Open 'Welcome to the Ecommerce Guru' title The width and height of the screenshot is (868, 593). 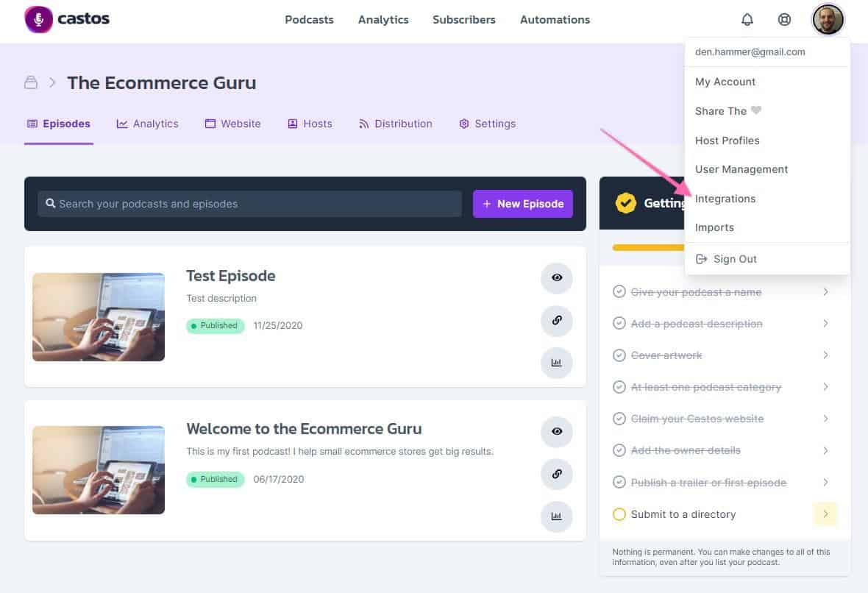[304, 428]
